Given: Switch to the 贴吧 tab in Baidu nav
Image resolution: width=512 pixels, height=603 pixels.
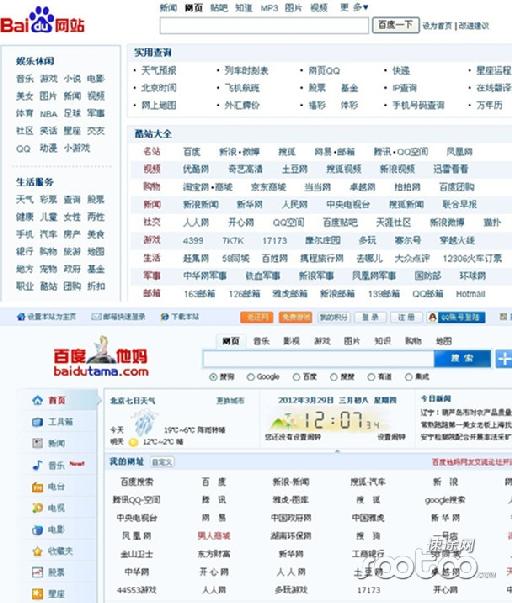Looking at the screenshot, I should pyautogui.click(x=219, y=8).
